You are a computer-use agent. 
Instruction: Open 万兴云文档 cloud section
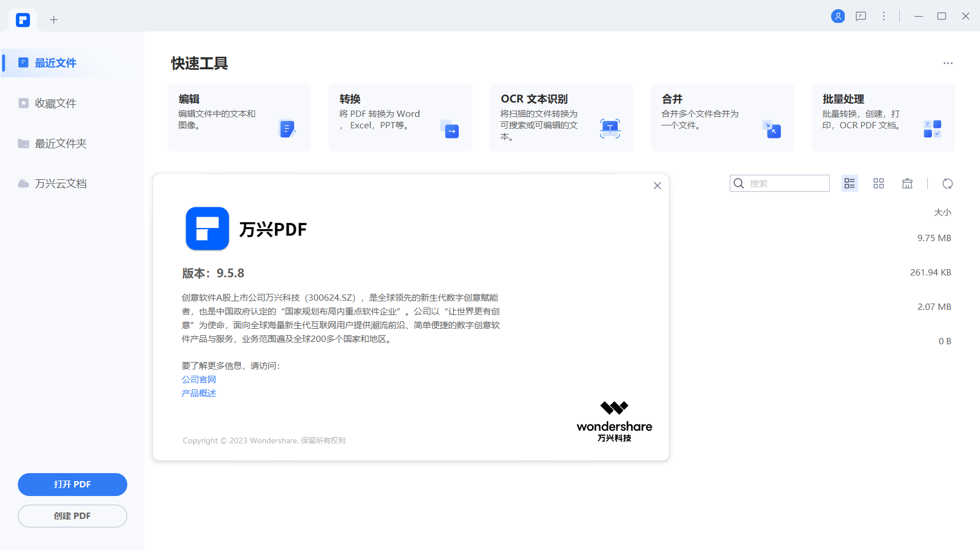point(60,184)
